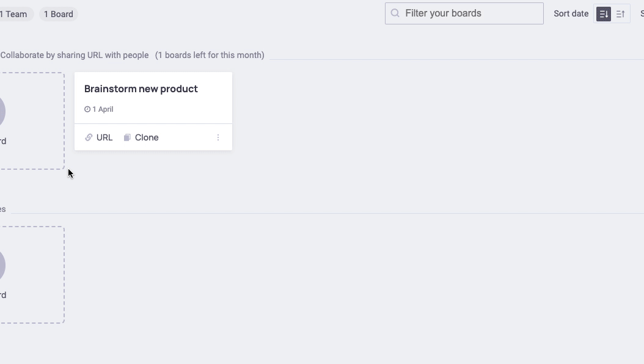Click the Clone label on the board card
This screenshot has width=644, height=364.
pos(147,137)
